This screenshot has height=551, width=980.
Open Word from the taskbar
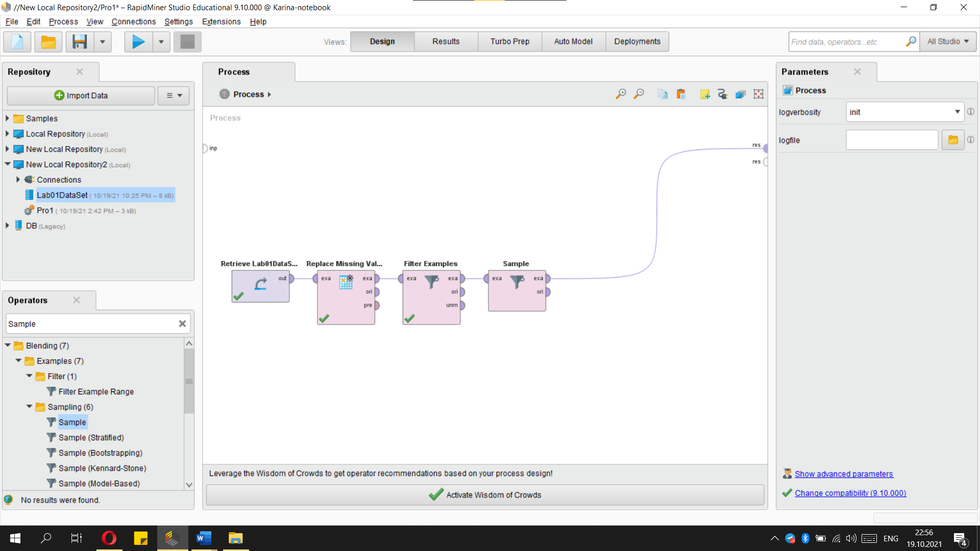203,538
